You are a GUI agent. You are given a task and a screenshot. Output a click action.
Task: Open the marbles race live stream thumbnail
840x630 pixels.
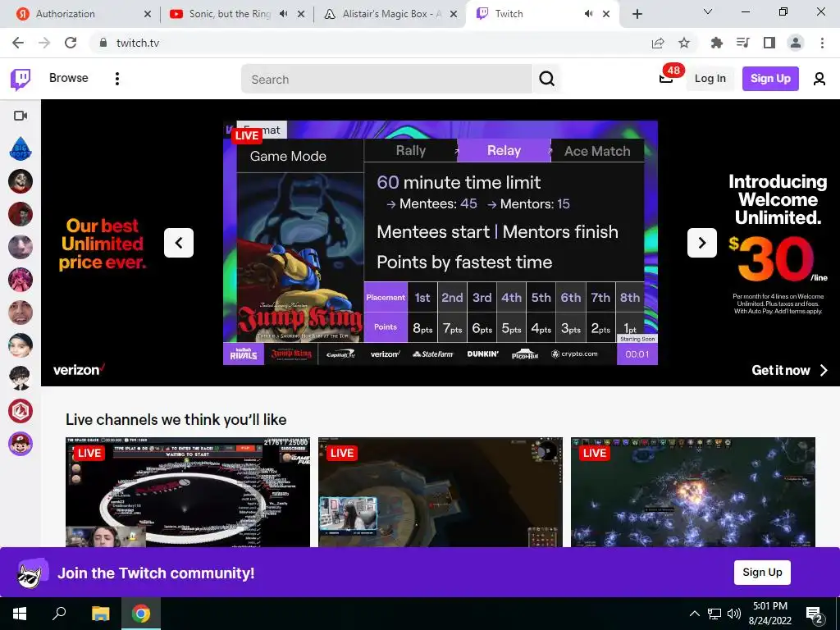click(x=188, y=492)
